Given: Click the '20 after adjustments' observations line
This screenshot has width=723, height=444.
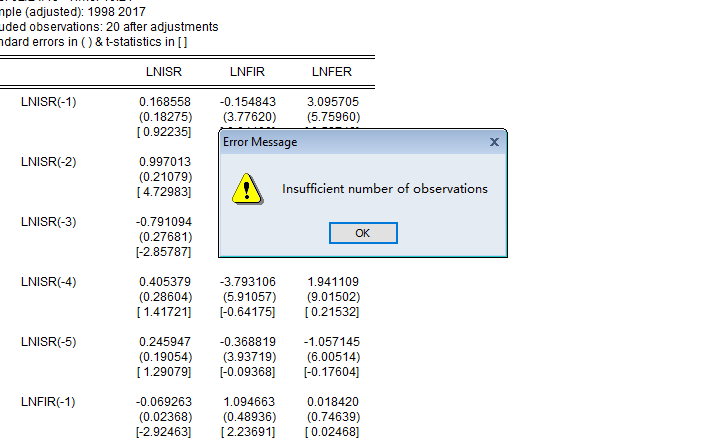Looking at the screenshot, I should tap(109, 27).
